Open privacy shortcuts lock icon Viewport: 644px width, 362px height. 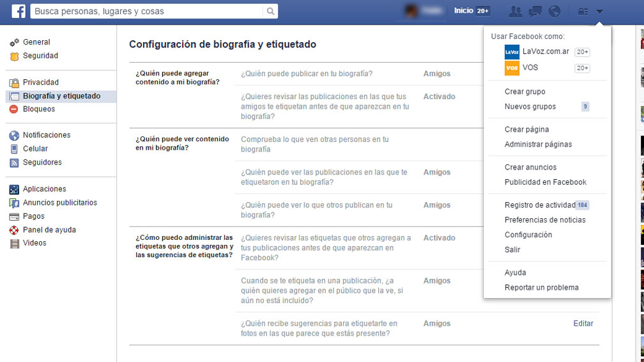583,12
